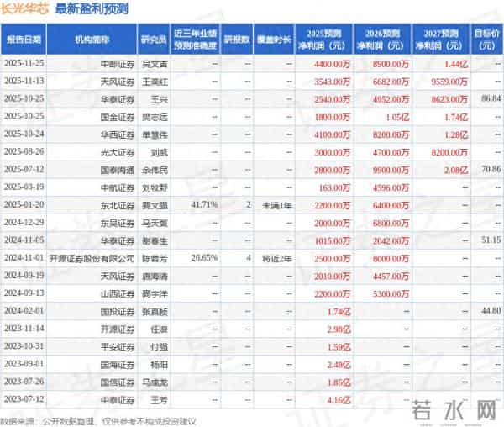Click the value 1.44亿
Image resolution: width=504 pixels, height=427 pixels.
[x=456, y=65]
